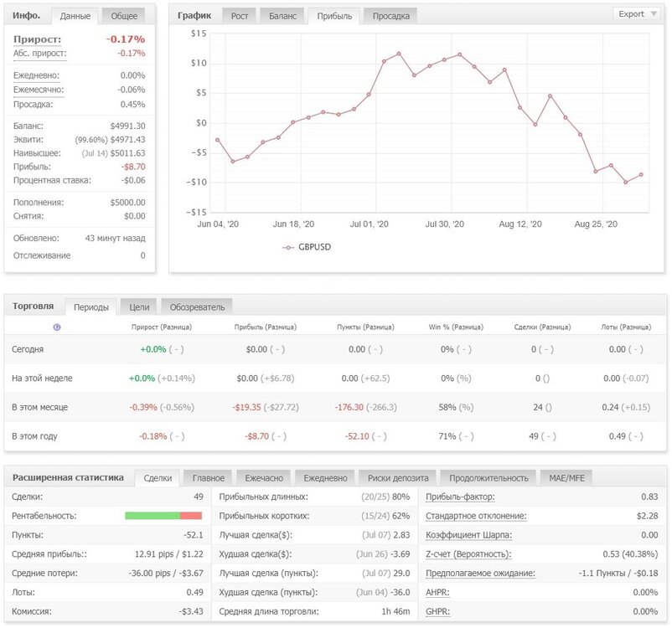The image size is (672, 628).
Task: Click the Z-счет (Вероятность) link
Action: [468, 554]
